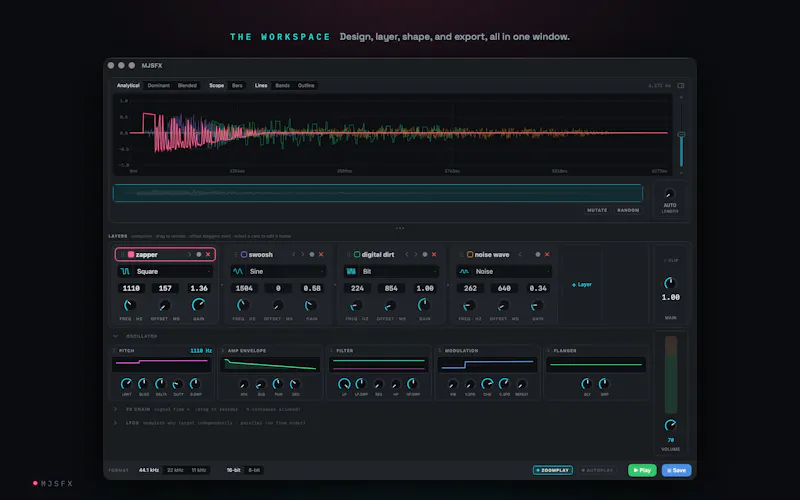Select the Bands style tab
The height and width of the screenshot is (500, 800).
(x=283, y=86)
